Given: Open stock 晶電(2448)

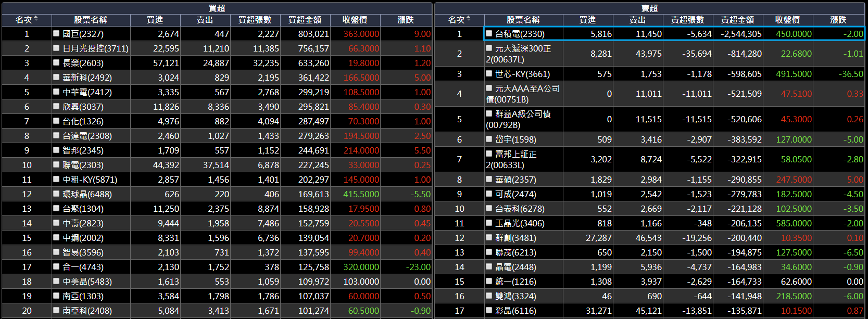Looking at the screenshot, I should [x=515, y=267].
